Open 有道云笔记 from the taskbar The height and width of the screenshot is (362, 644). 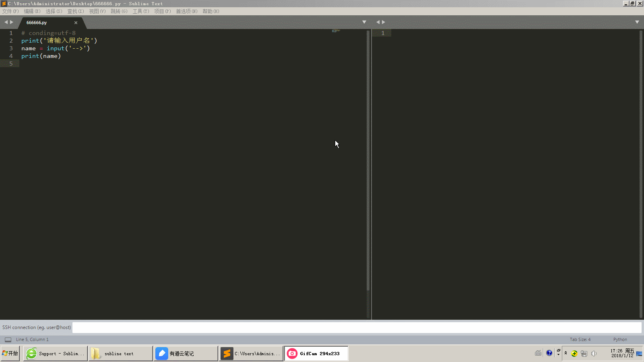[x=185, y=354]
